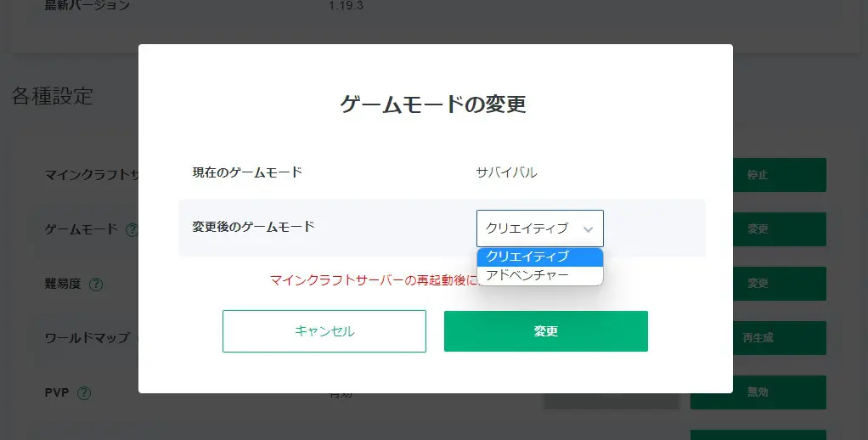Click the 変更後のゲームモード label text

(x=253, y=227)
